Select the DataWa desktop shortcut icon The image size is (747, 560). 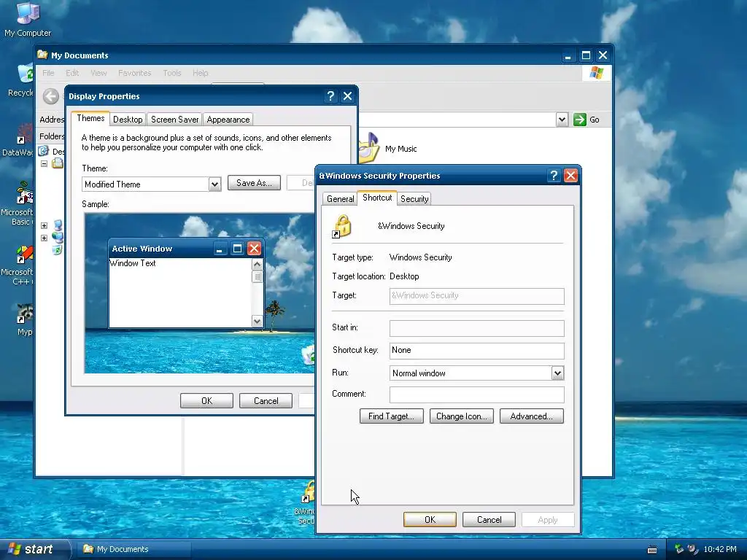[24, 134]
